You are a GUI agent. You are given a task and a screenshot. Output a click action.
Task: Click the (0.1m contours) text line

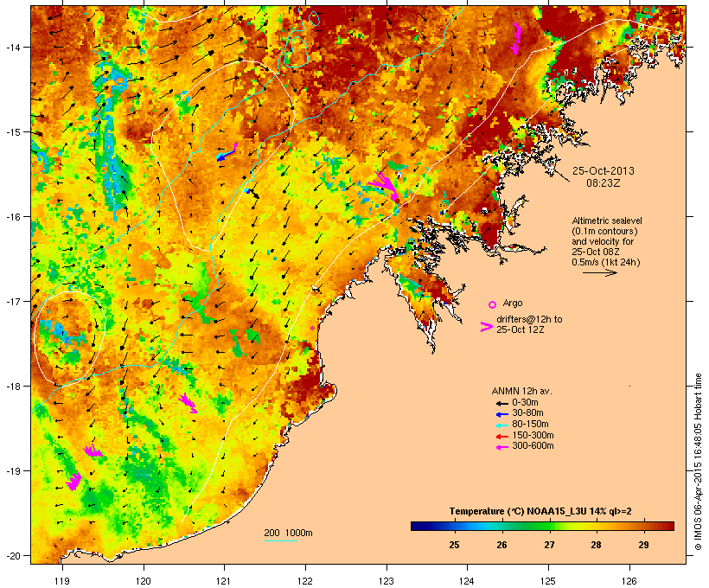(604, 232)
